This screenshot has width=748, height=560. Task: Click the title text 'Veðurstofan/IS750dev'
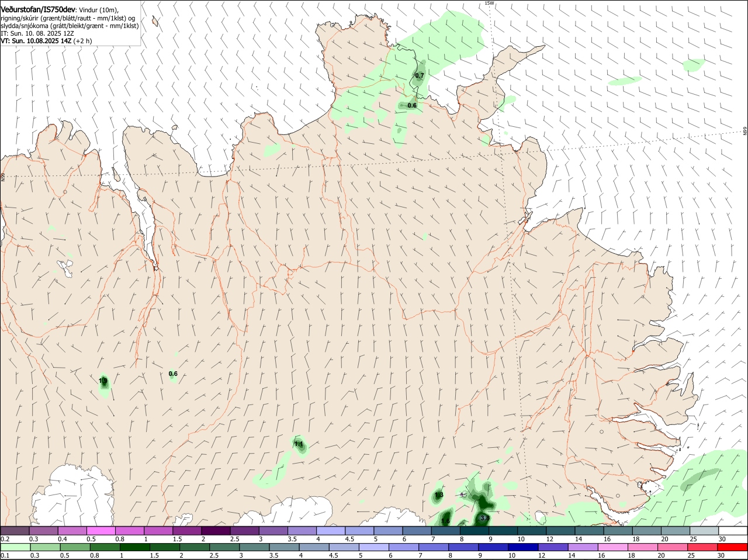(38, 10)
